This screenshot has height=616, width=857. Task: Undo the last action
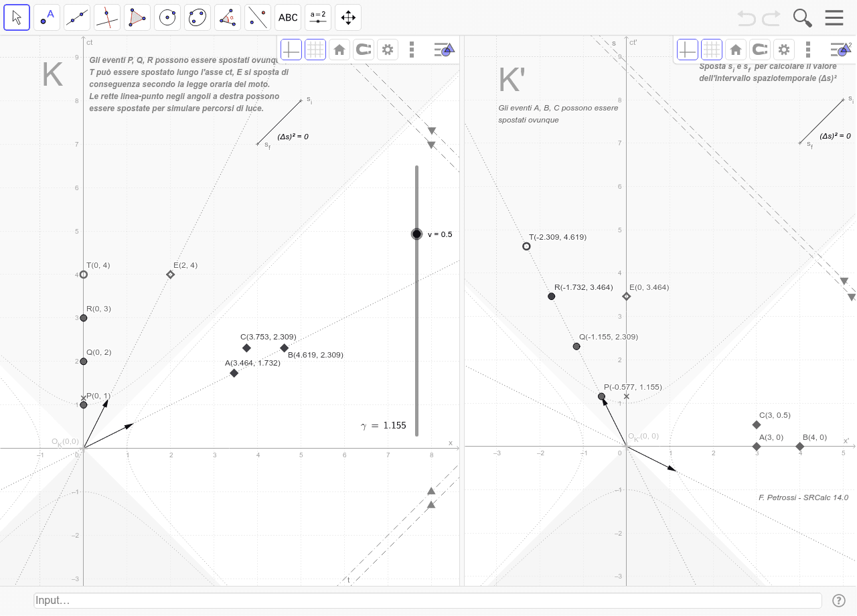747,17
